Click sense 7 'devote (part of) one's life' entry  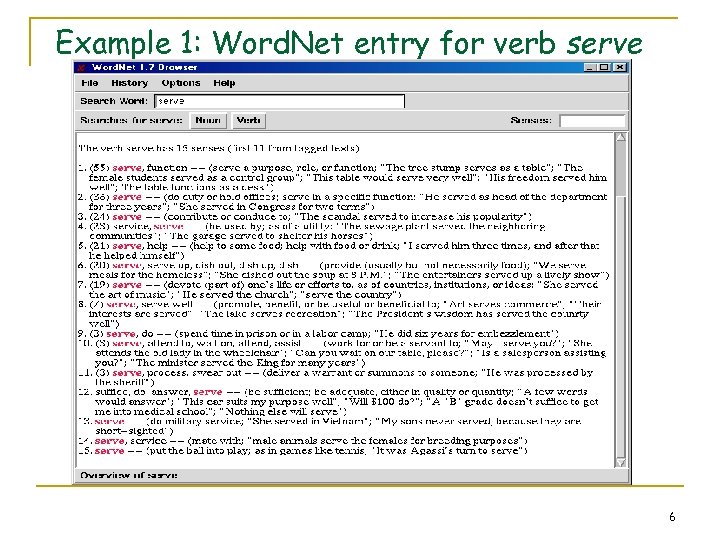(x=338, y=289)
